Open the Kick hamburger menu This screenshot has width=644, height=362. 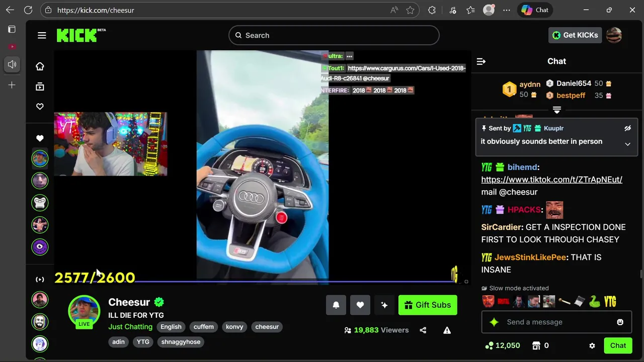click(42, 35)
